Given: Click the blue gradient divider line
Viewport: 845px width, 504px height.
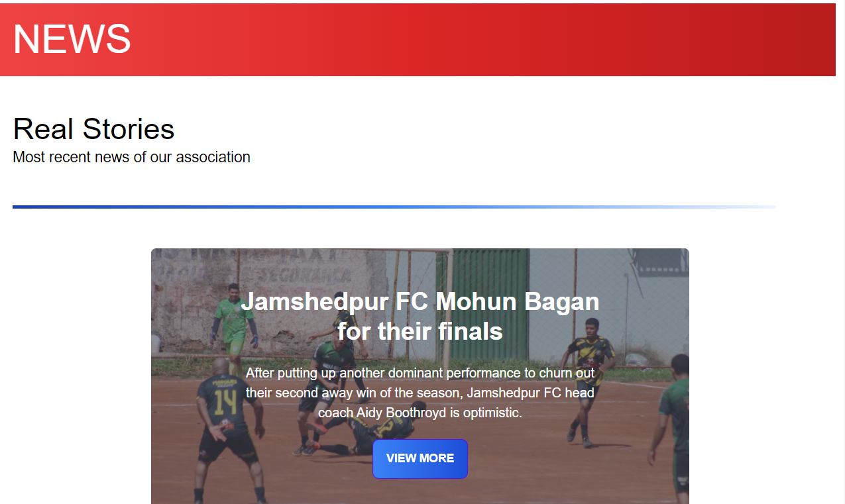Looking at the screenshot, I should tap(394, 207).
